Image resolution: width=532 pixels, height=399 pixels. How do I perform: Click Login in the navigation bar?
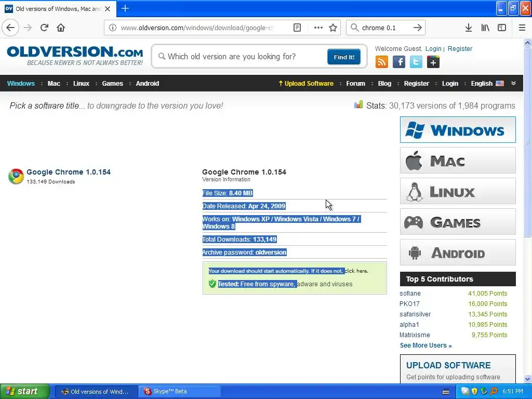click(450, 84)
